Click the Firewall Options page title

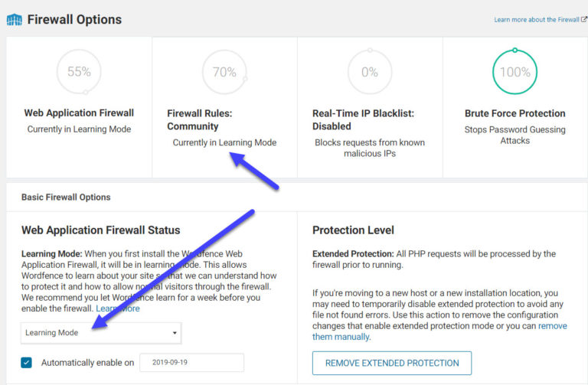tap(74, 19)
